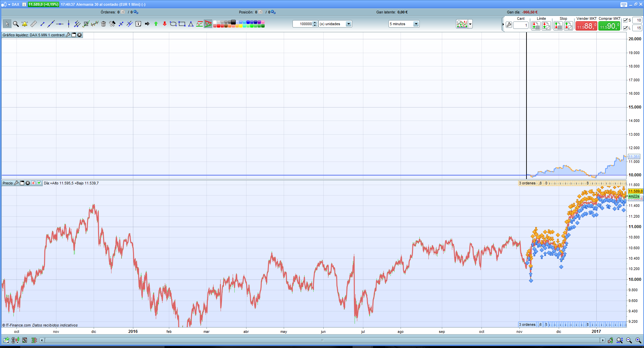Click the green list icon in bottom bar

(34, 340)
